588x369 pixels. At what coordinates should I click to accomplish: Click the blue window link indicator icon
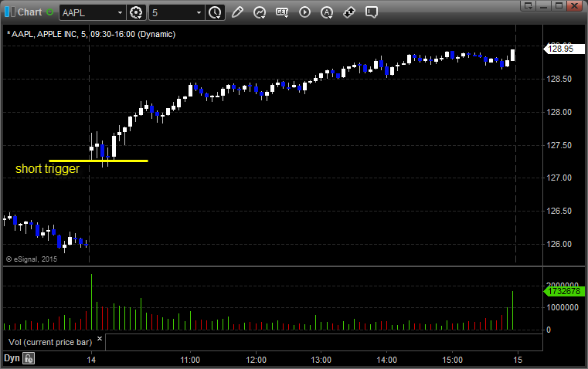(10, 12)
